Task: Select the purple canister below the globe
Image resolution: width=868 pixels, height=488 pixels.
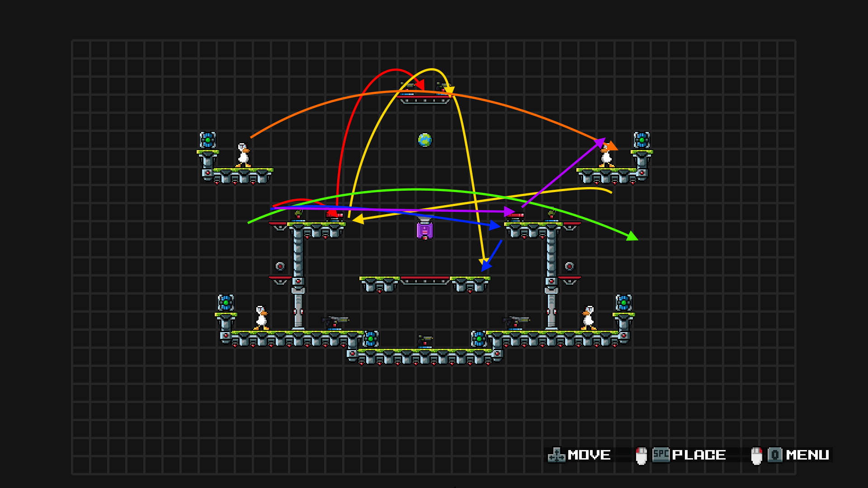Action: click(425, 230)
